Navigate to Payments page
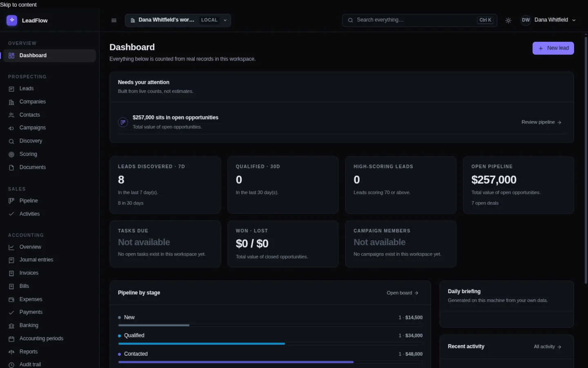 click(50, 312)
